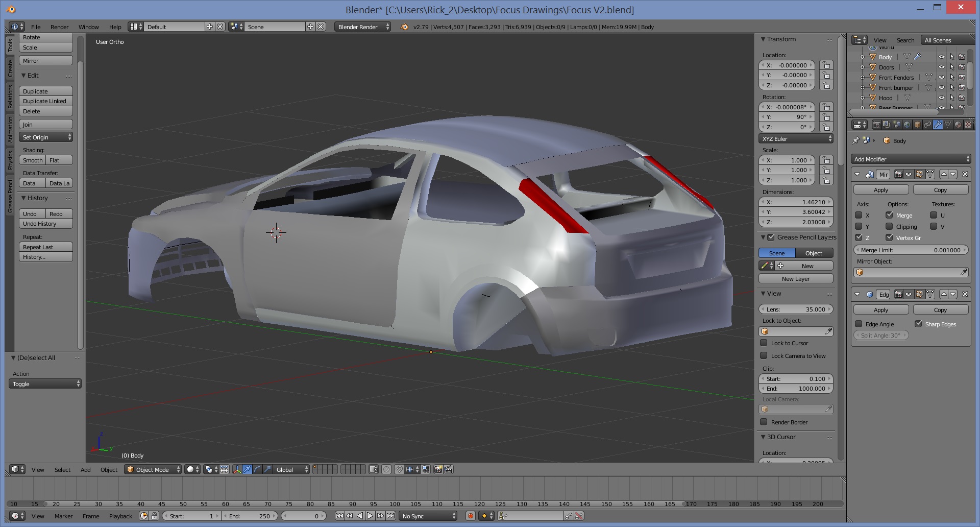Click the insert keyframe key icon
The width and height of the screenshot is (980, 527).
coord(569,516)
